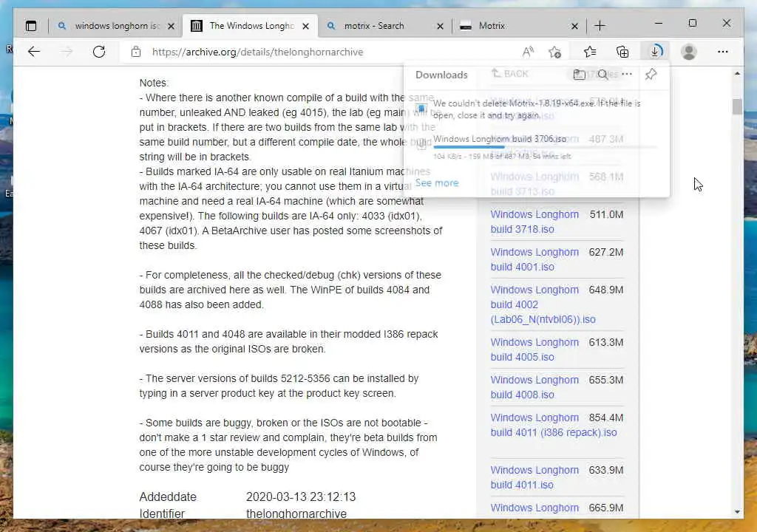
Task: Open Windows Longhorn build 4011.iso link
Action: click(x=534, y=477)
